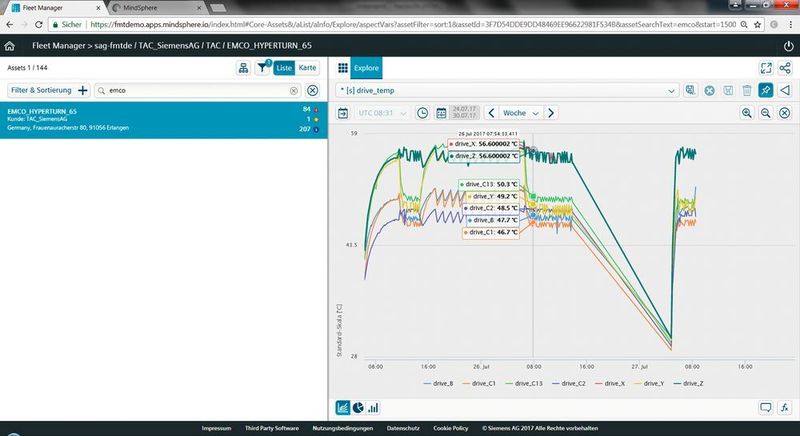The height and width of the screenshot is (436, 800).
Task: Open the UTC 08:31 time dropdown
Action: click(x=382, y=113)
